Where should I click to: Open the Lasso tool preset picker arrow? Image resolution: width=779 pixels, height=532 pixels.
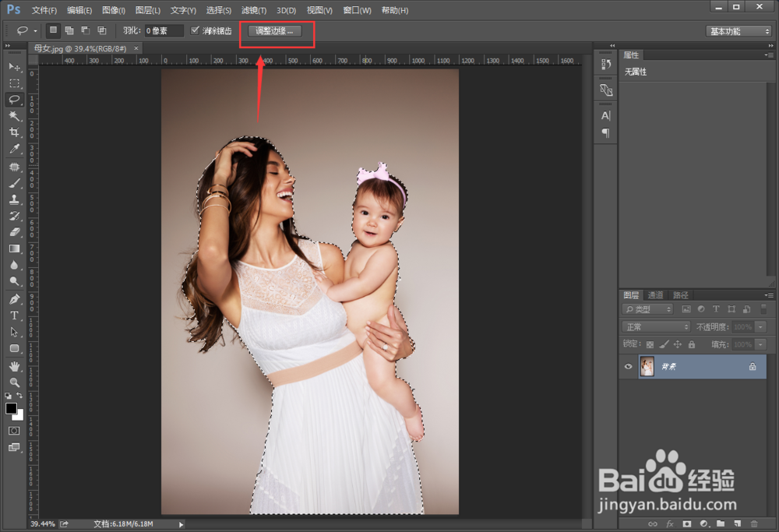35,31
